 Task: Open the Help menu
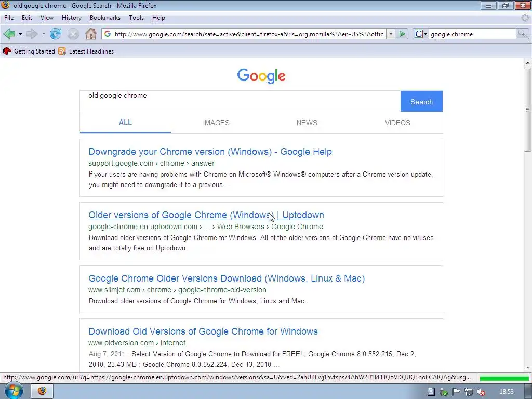pyautogui.click(x=158, y=18)
